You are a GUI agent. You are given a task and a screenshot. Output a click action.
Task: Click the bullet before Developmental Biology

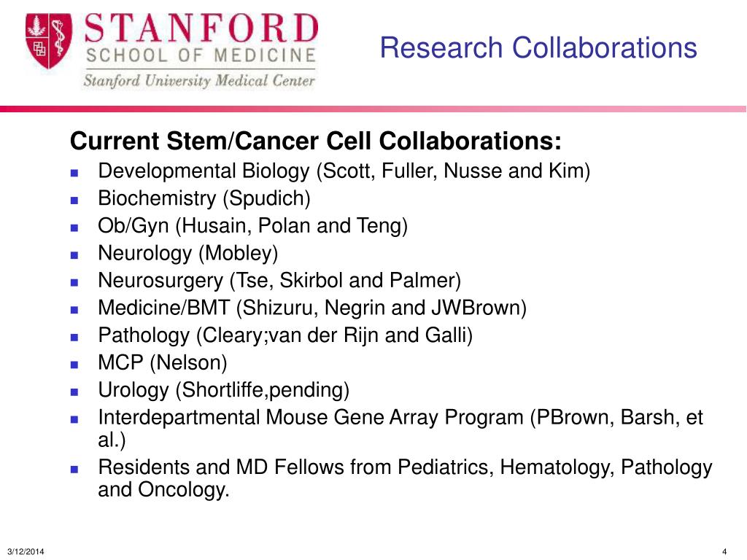(x=74, y=173)
